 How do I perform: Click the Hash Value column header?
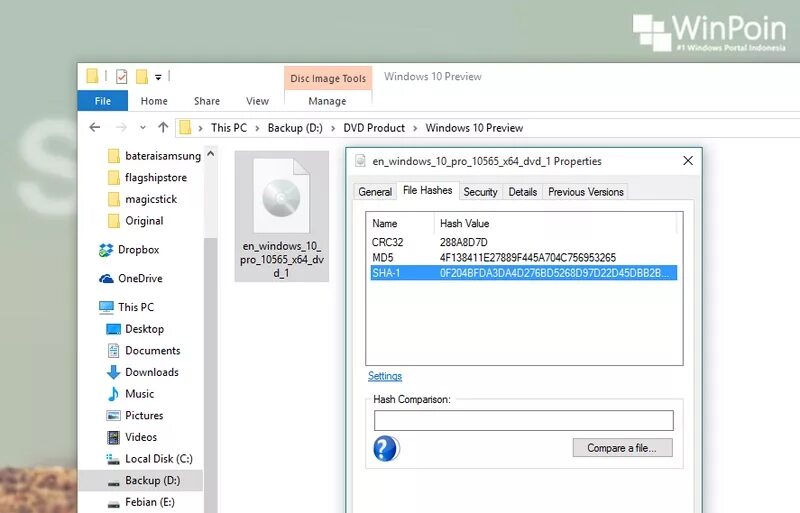556,224
